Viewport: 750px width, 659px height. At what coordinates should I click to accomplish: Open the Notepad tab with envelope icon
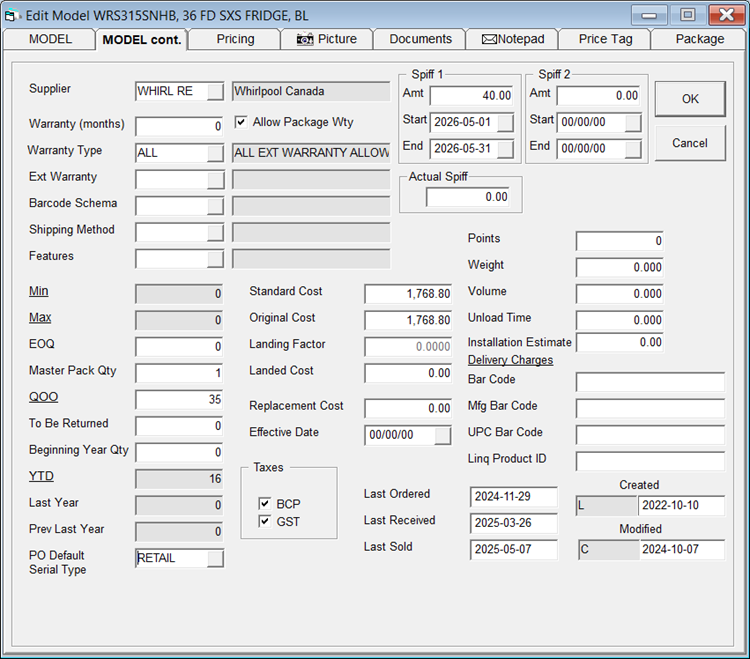click(x=513, y=39)
